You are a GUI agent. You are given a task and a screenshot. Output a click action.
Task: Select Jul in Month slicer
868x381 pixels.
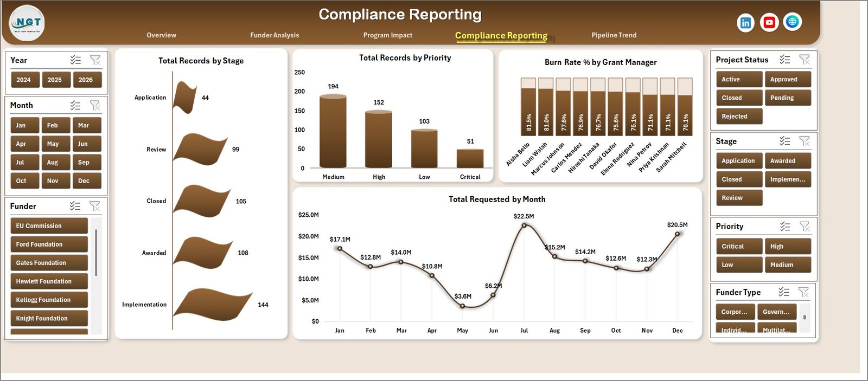coord(24,162)
